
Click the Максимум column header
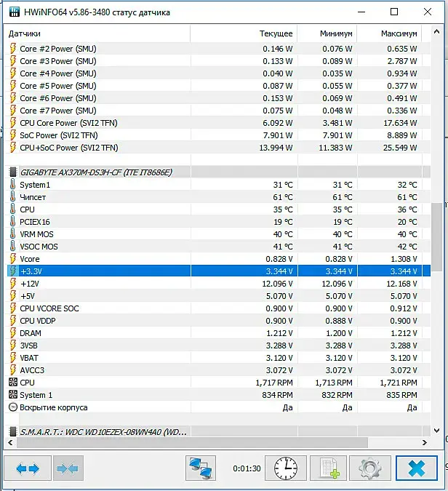click(390, 33)
